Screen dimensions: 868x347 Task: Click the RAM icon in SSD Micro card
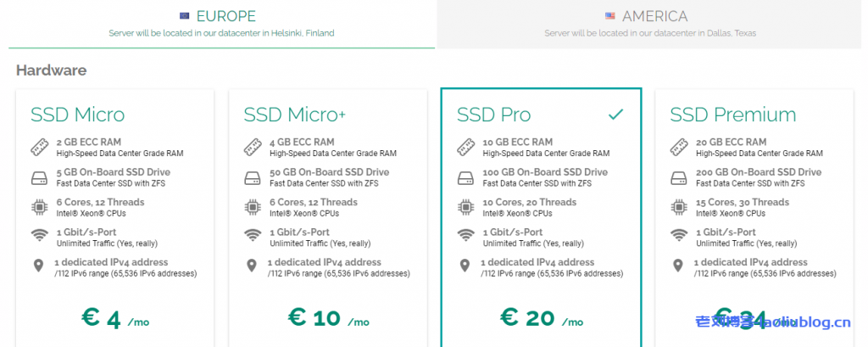pyautogui.click(x=39, y=147)
